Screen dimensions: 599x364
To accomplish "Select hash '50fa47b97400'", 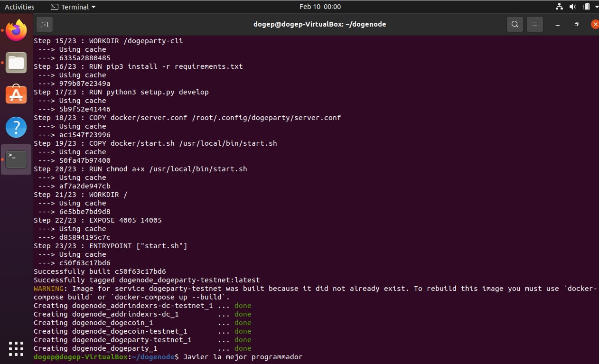I will [x=85, y=160].
